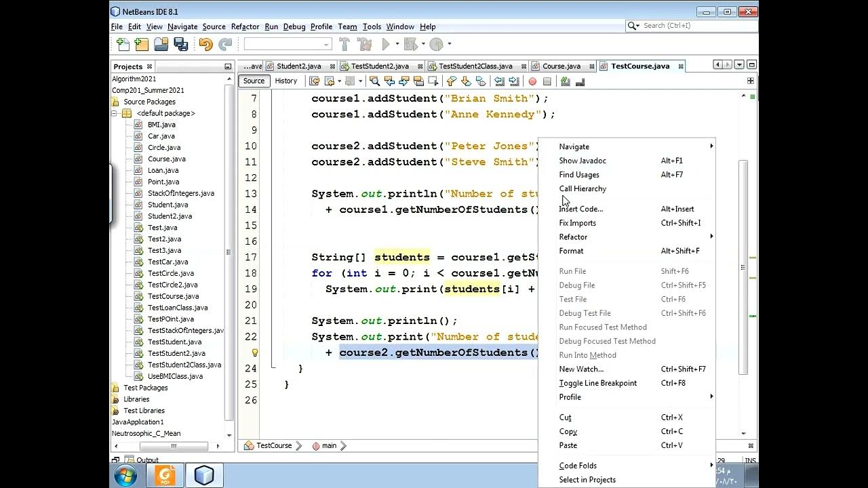Select Loan.java in Projects tree
The width and height of the screenshot is (868, 488).
(163, 170)
